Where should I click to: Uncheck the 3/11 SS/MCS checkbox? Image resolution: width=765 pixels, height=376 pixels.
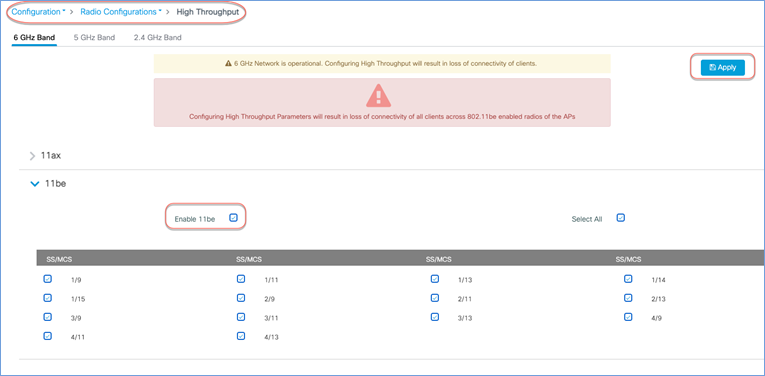pos(241,317)
